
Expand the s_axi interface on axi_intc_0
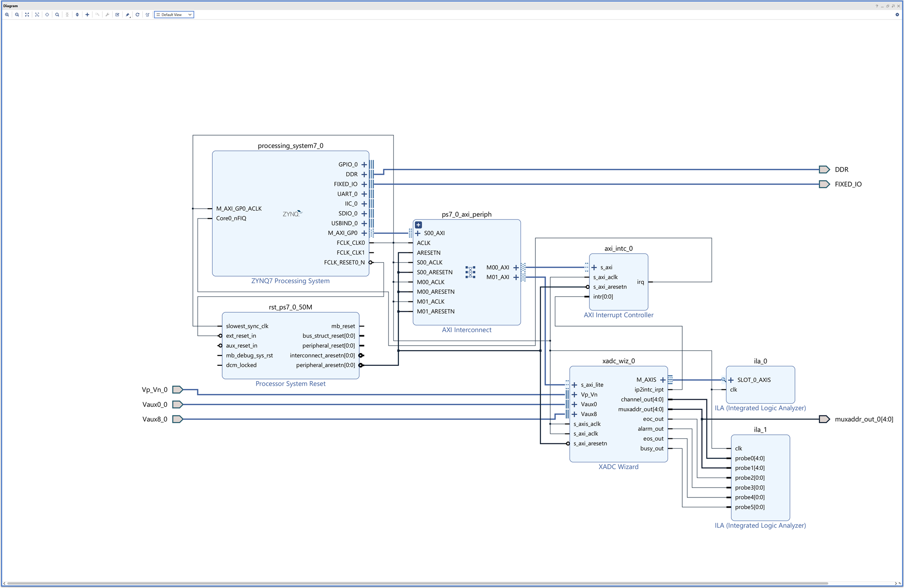[594, 268]
